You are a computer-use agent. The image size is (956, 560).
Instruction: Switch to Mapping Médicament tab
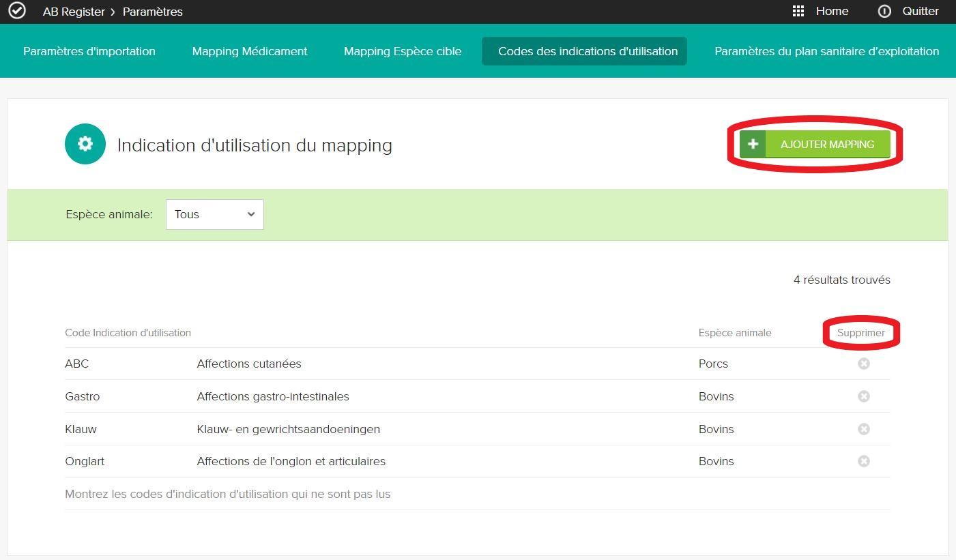coord(250,51)
